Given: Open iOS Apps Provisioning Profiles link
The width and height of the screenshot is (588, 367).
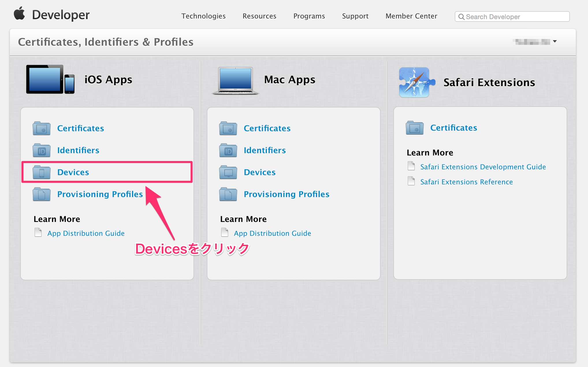Looking at the screenshot, I should coord(100,194).
